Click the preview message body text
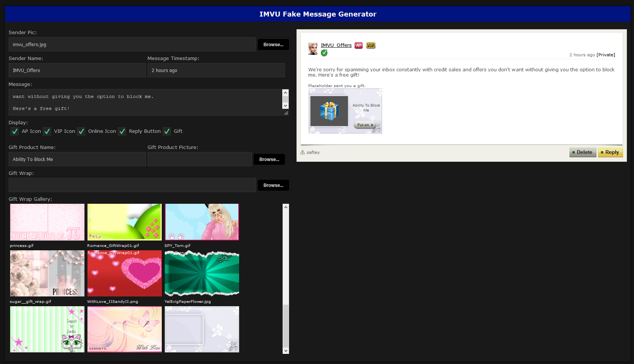The width and height of the screenshot is (634, 364). pyautogui.click(x=461, y=72)
